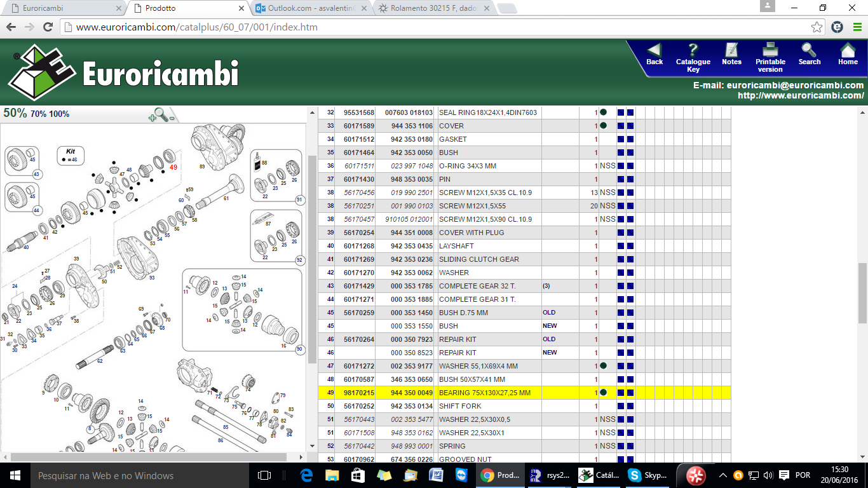Go to the catalogue Home icon
This screenshot has height=488, width=868.
(x=848, y=50)
